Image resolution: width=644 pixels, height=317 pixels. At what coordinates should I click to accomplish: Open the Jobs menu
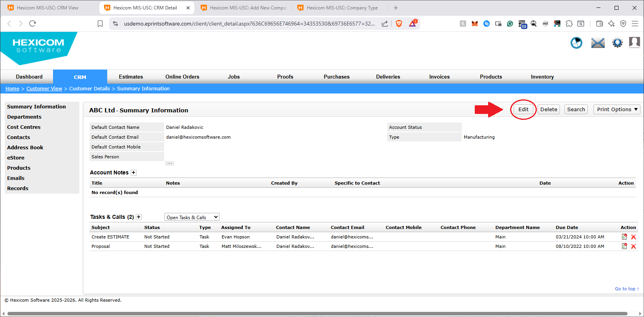click(x=234, y=77)
